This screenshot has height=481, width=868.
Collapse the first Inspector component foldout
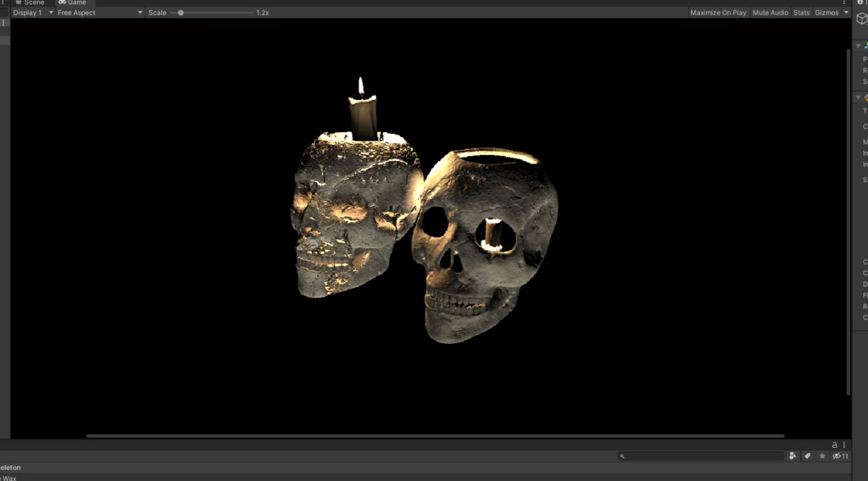click(859, 46)
